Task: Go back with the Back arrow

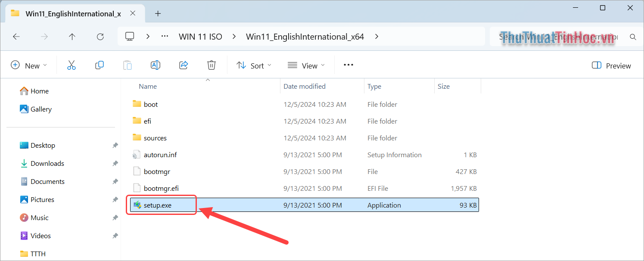Action: 16,37
